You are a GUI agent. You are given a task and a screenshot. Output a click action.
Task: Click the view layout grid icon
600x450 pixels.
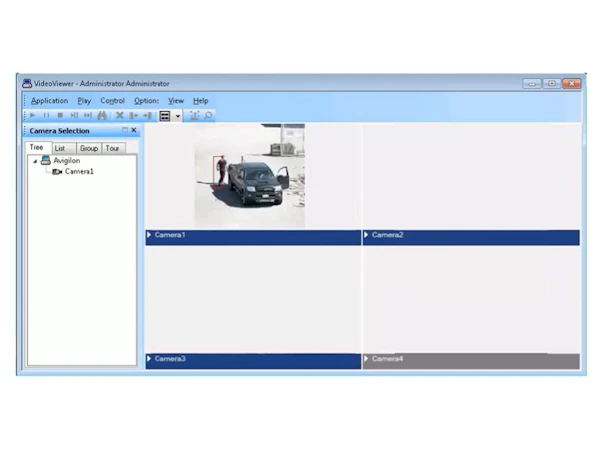point(165,116)
